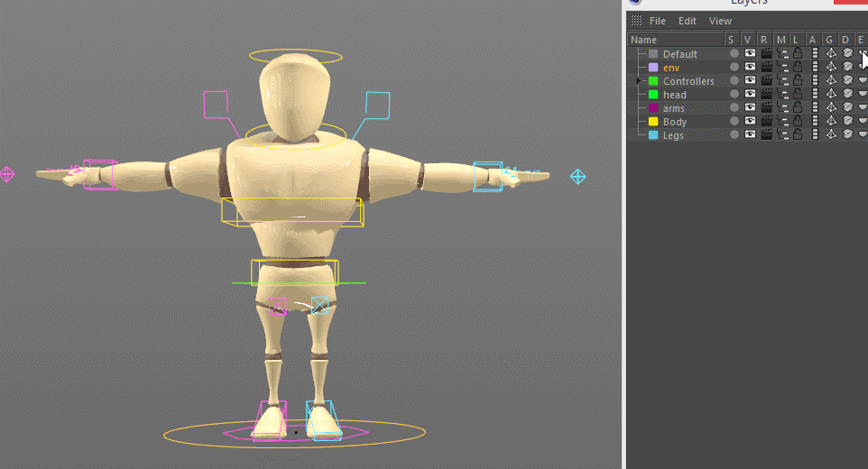Open the View menu in Layers panel

pyautogui.click(x=720, y=21)
